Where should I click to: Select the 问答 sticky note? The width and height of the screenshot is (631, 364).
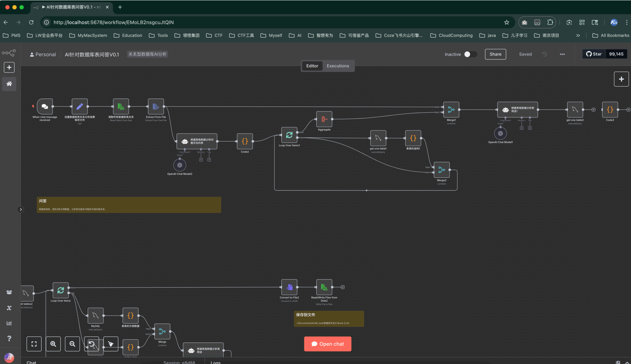click(129, 205)
